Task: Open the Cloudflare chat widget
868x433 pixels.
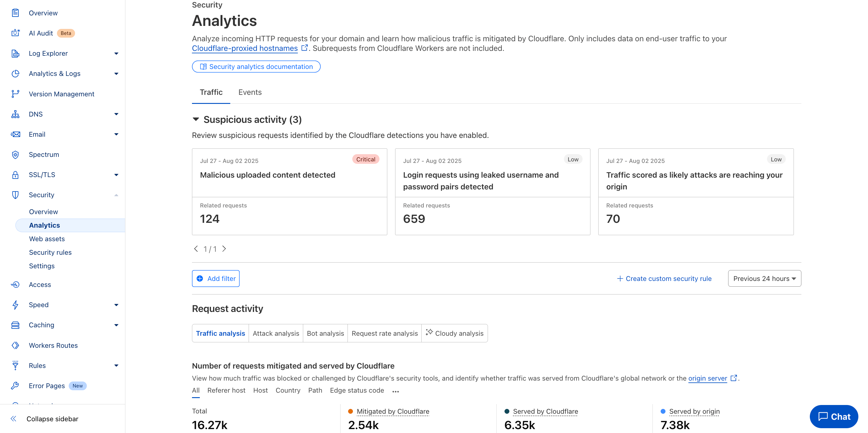Action: pyautogui.click(x=834, y=416)
